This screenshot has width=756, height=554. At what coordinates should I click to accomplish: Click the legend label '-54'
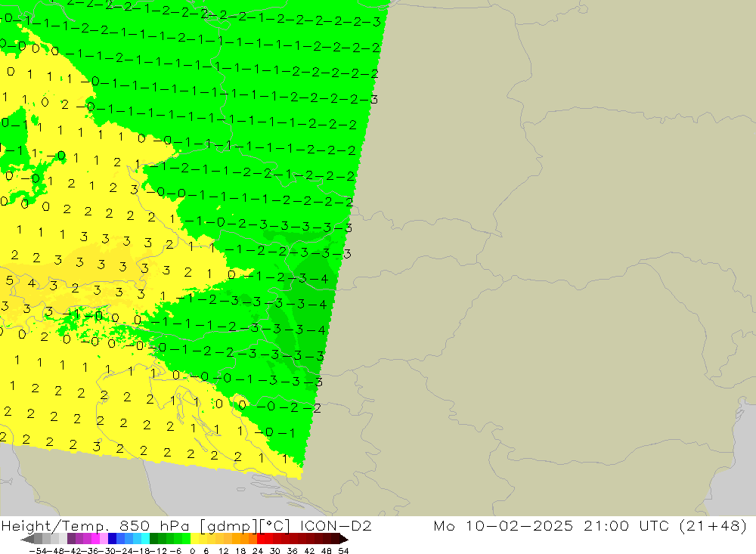pos(39,551)
